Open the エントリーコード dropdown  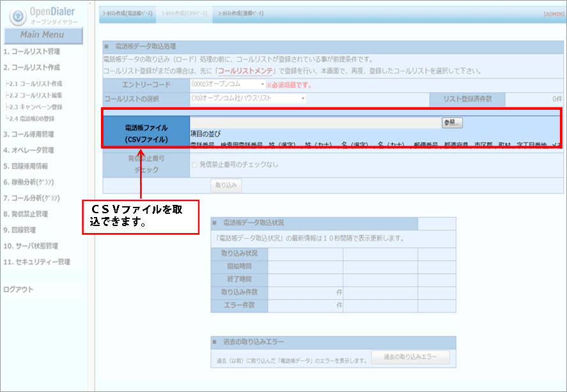pyautogui.click(x=228, y=84)
